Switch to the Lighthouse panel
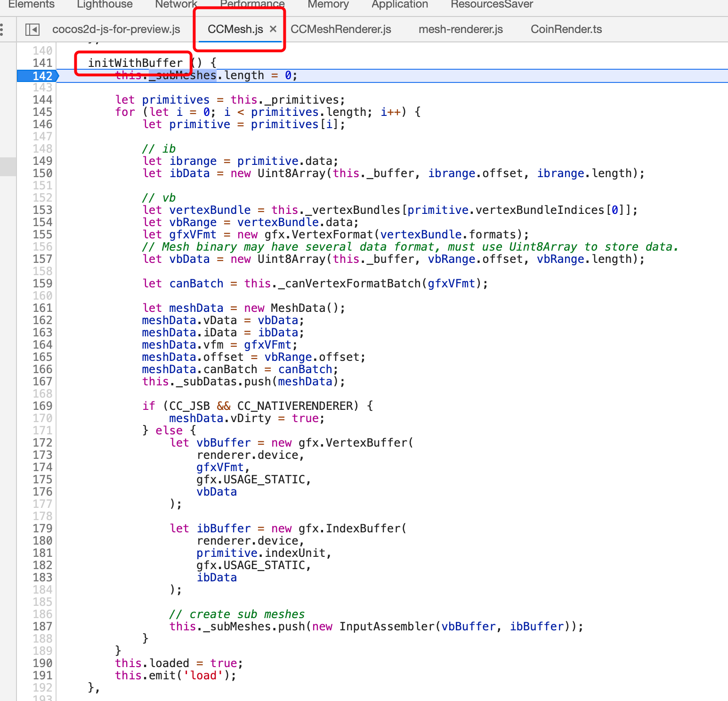Viewport: 728px width, 701px height. coord(105,4)
